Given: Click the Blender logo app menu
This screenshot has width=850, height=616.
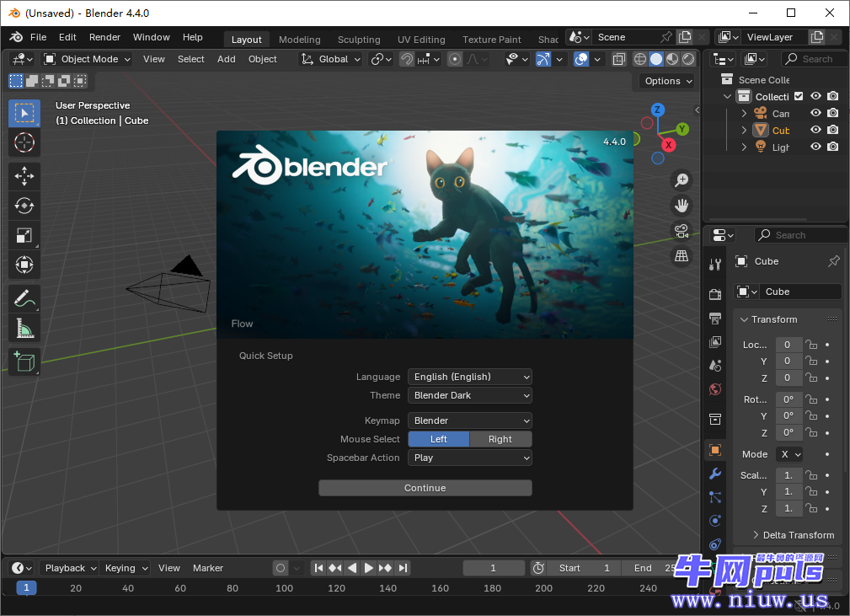Looking at the screenshot, I should coord(16,37).
